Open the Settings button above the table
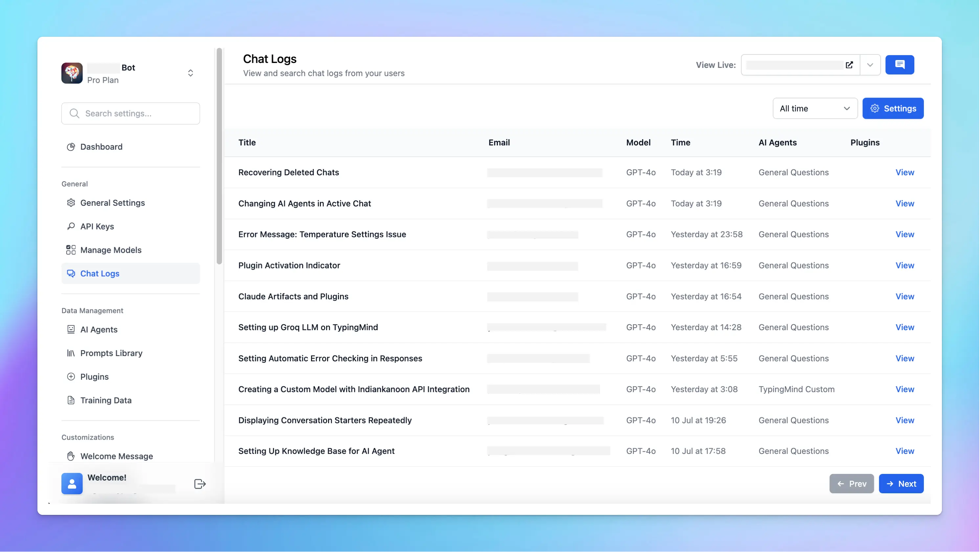This screenshot has height=552, width=980. (x=893, y=108)
